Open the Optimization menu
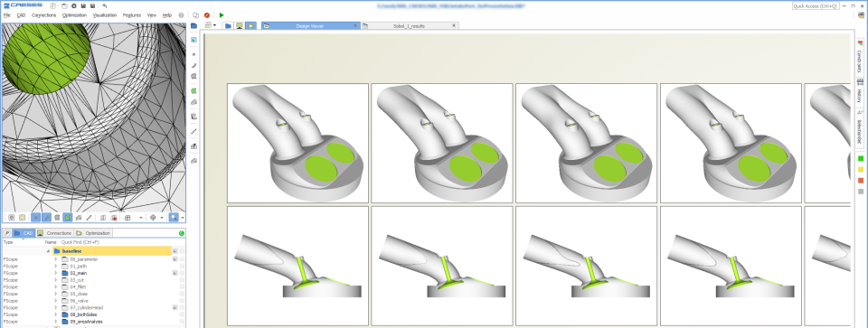 click(74, 15)
